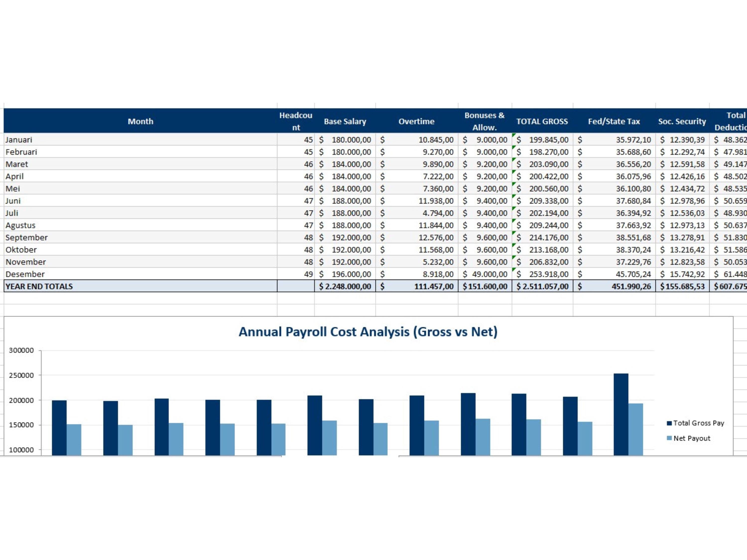Click the Base Salary column header
The width and height of the screenshot is (747, 560).
tap(345, 121)
